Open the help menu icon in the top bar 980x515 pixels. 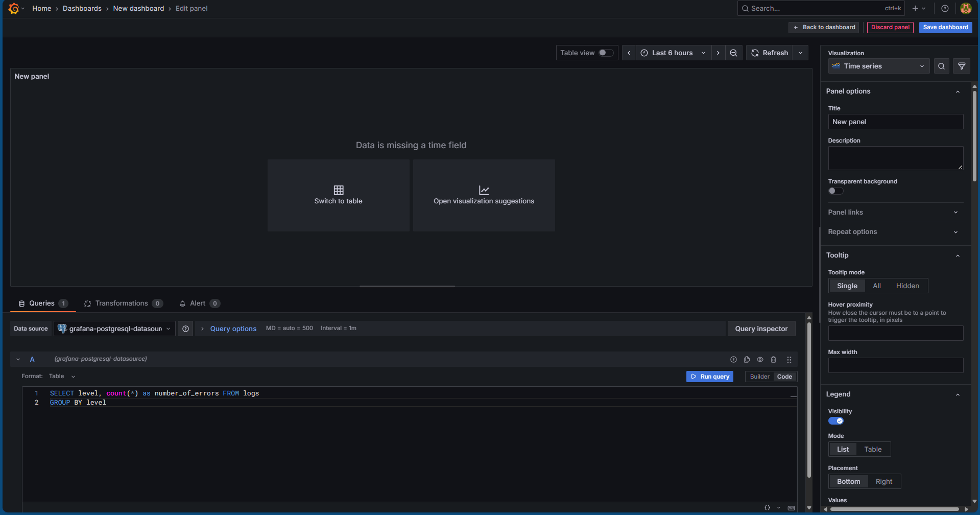[x=945, y=8]
